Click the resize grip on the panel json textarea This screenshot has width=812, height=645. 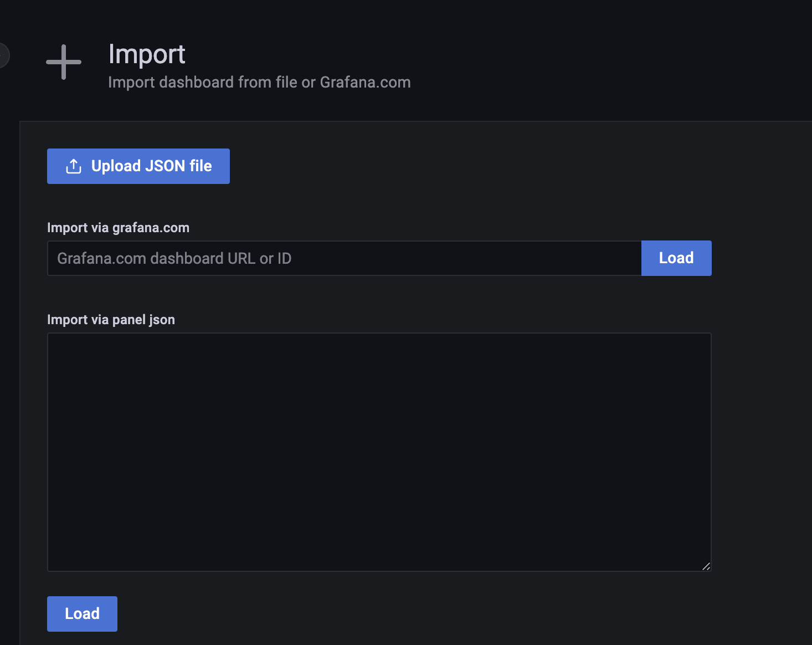click(x=706, y=566)
